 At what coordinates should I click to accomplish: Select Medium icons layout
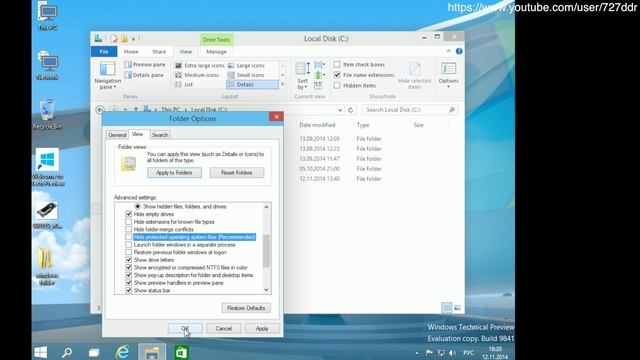197,75
